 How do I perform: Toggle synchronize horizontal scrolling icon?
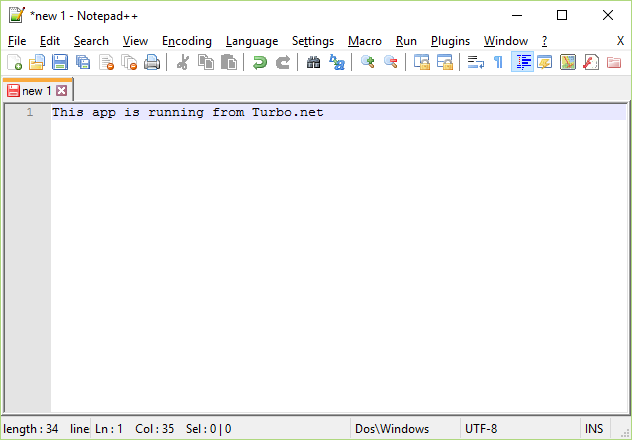(x=445, y=62)
